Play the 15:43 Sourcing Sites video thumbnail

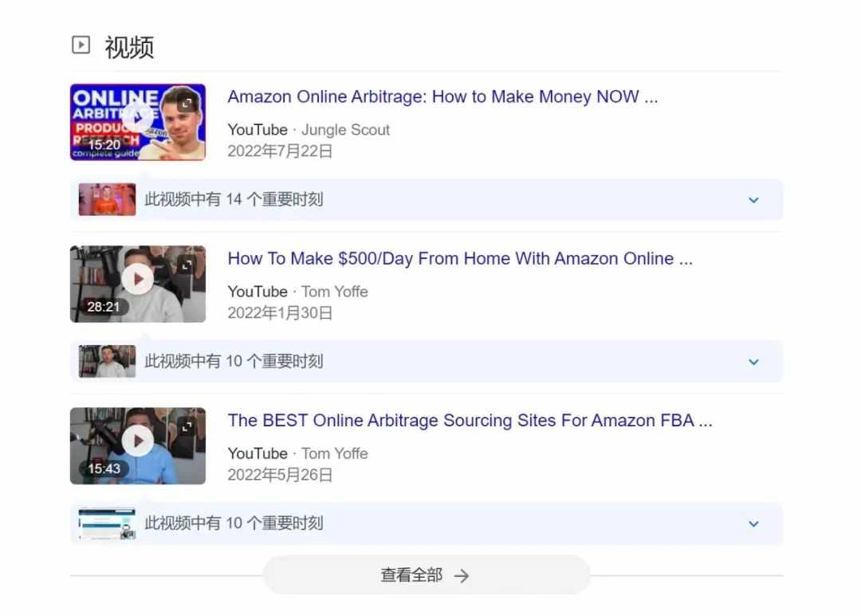(138, 445)
